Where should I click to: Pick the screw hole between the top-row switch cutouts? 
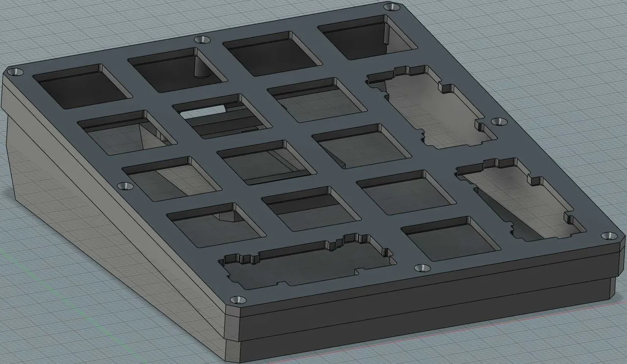pos(201,39)
